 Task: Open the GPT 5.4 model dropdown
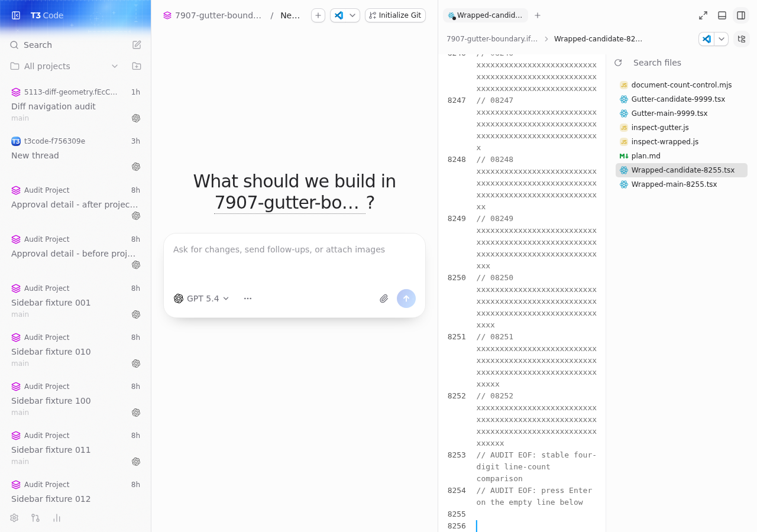pos(202,299)
